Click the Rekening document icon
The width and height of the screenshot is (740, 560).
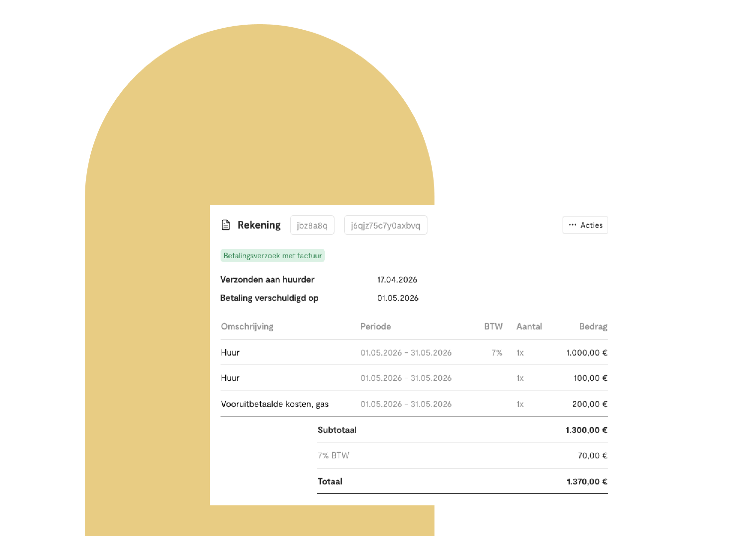pyautogui.click(x=226, y=225)
